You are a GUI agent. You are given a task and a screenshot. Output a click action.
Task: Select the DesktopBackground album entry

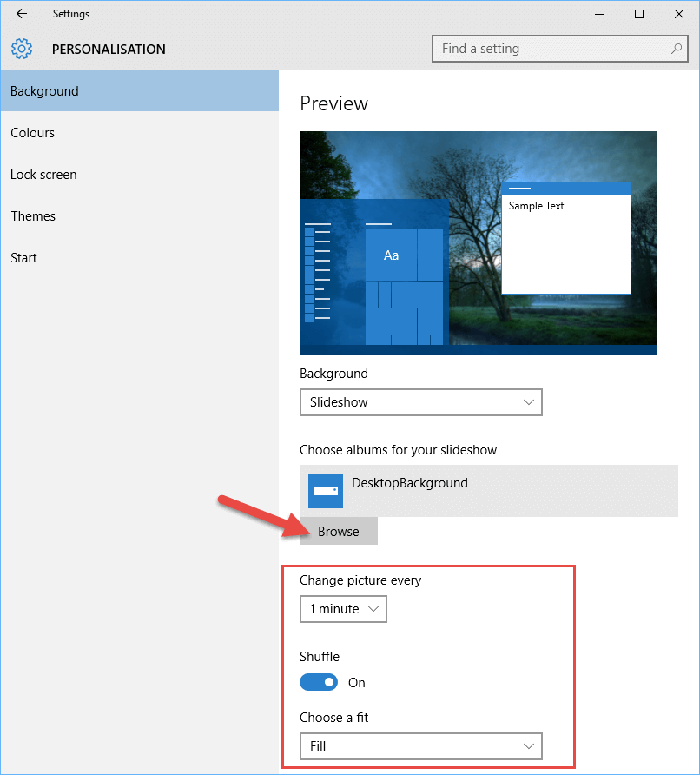[489, 491]
